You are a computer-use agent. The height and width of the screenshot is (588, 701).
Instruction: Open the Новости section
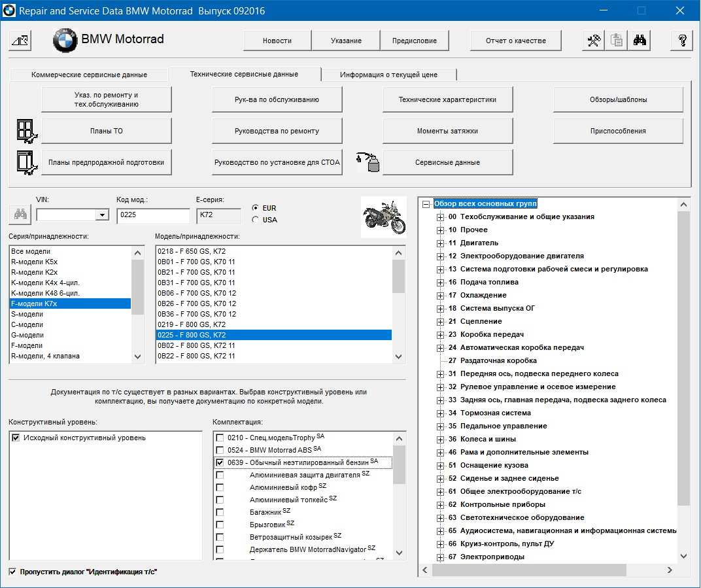[277, 41]
